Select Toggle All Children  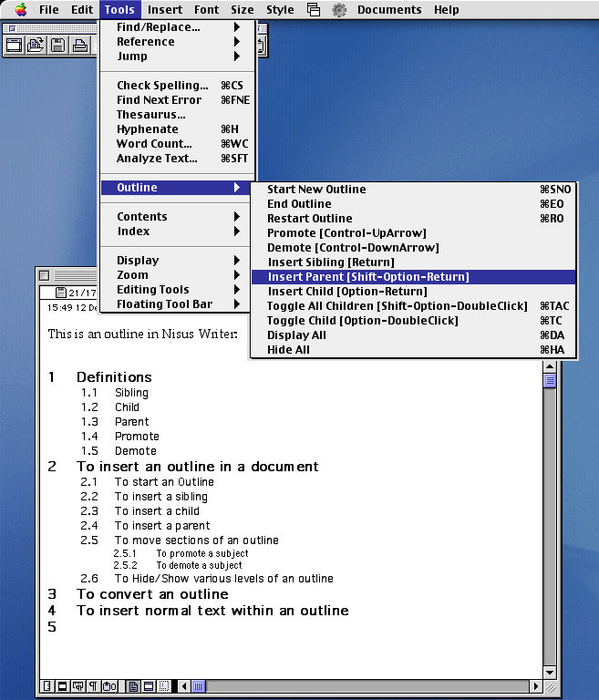(414, 306)
